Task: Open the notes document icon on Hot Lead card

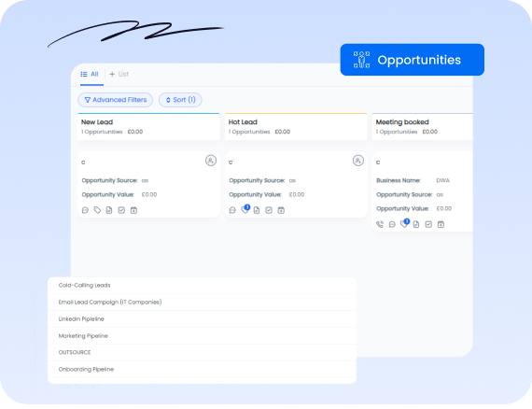Action: click(x=257, y=210)
